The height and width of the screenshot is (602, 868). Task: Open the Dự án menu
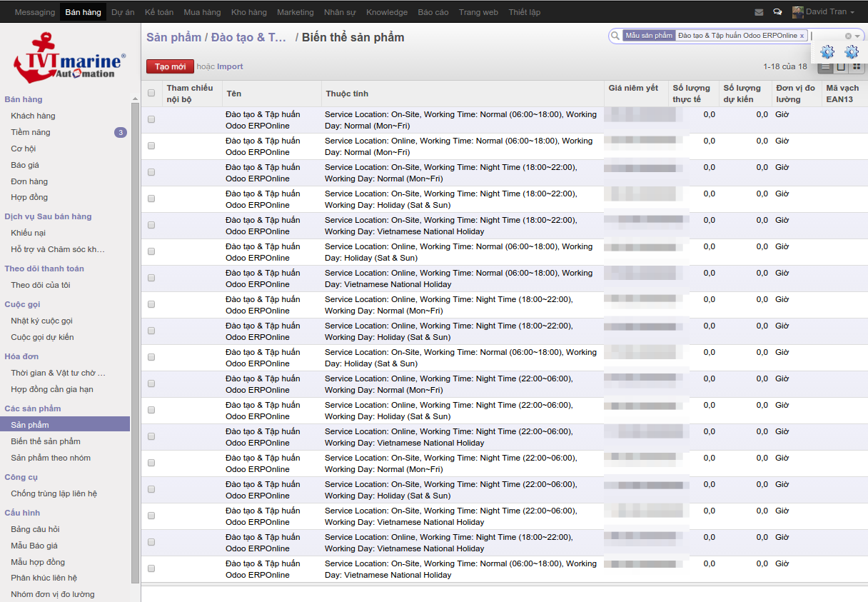123,12
